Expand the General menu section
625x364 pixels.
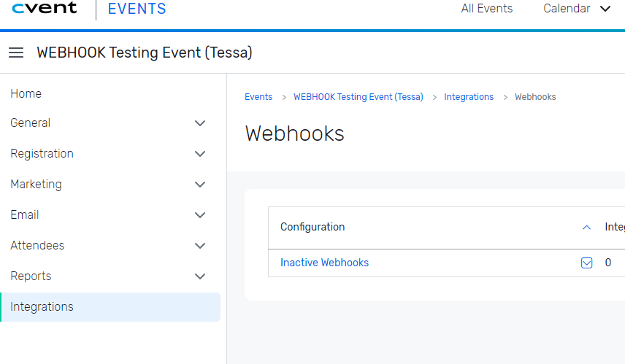click(x=200, y=123)
